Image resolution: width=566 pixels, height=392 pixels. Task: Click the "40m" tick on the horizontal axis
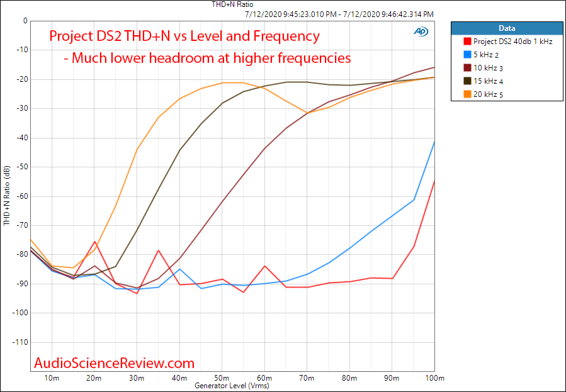coord(179,378)
